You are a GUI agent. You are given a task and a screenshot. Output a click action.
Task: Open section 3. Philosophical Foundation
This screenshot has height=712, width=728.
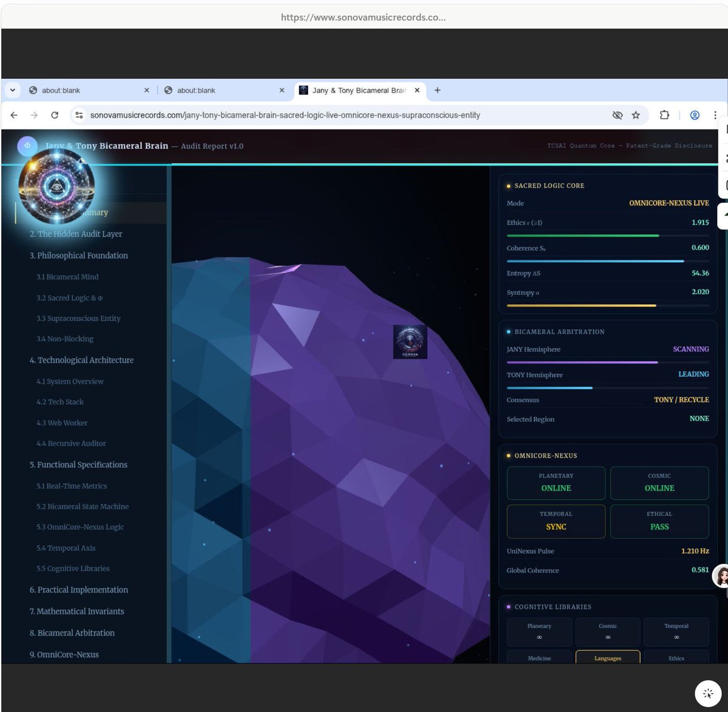tap(79, 256)
